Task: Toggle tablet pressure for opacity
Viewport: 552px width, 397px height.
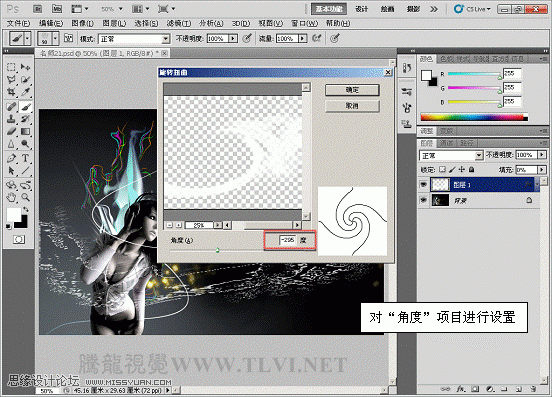Action: 247,38
